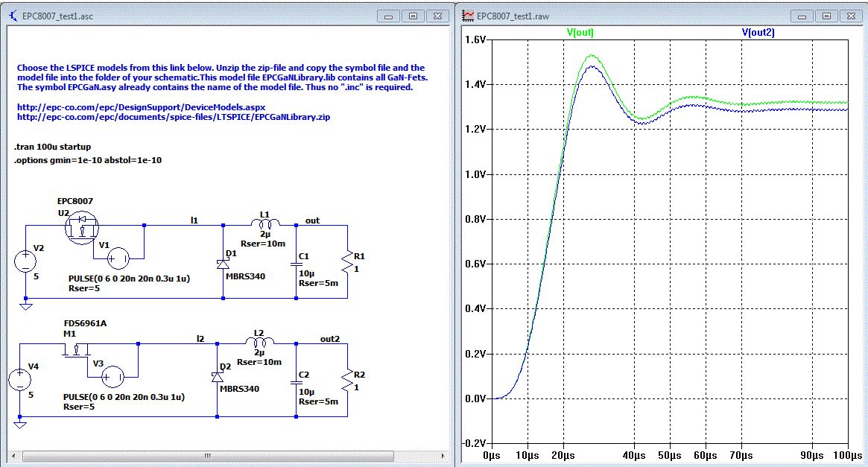
Task: Click V1 PULSE(0 6 0 20n 20n 0.3u 1u) text
Action: (x=129, y=279)
